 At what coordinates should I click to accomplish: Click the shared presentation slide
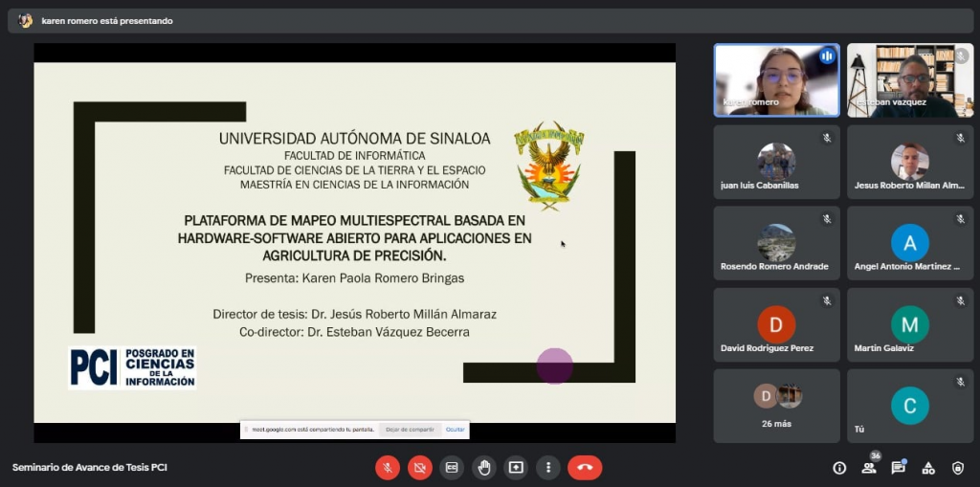click(x=354, y=243)
